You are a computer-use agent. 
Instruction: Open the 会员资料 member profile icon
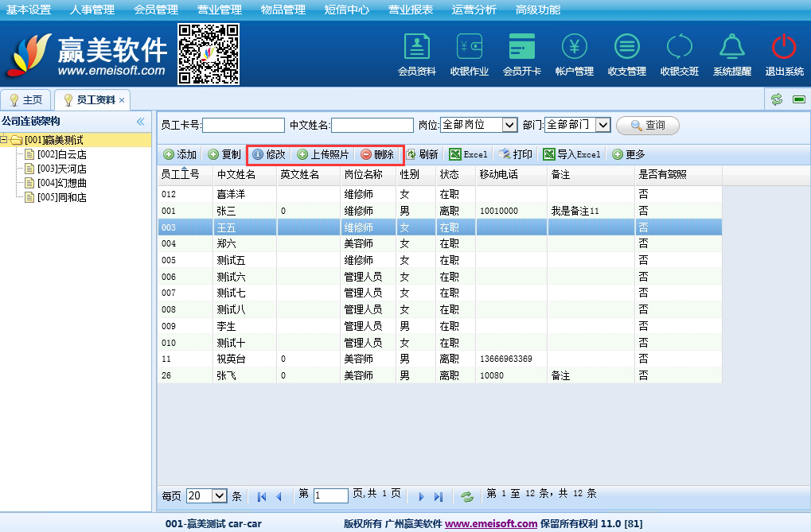[x=416, y=48]
